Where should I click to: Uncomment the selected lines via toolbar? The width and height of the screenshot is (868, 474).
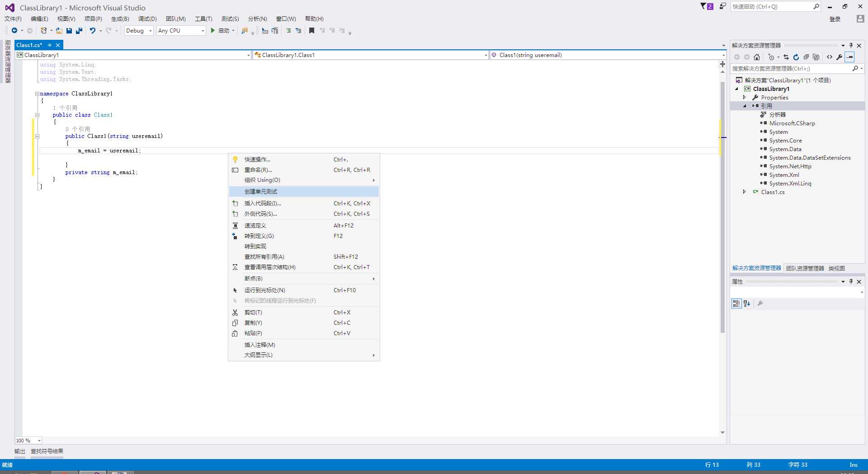(298, 31)
